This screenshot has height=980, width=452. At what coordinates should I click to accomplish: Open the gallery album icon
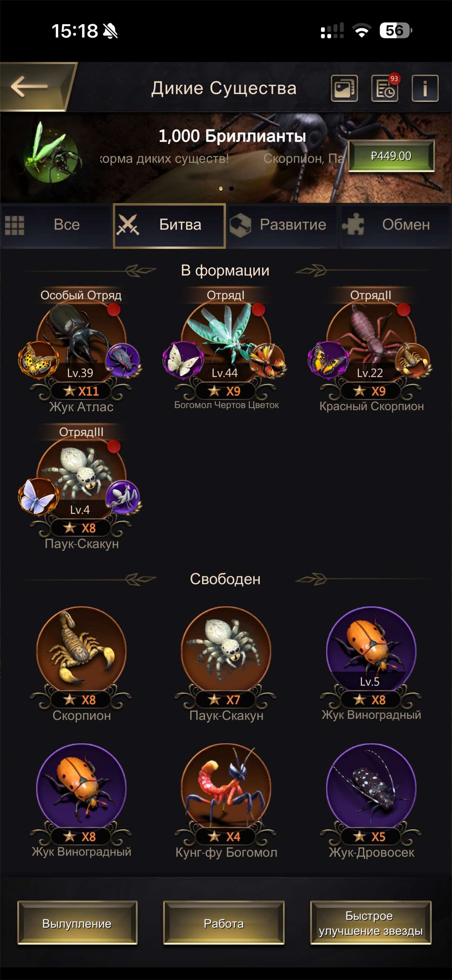click(344, 88)
